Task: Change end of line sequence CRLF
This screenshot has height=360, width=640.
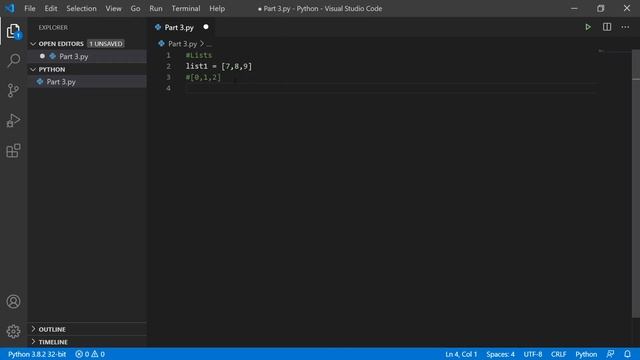Action: 558,354
